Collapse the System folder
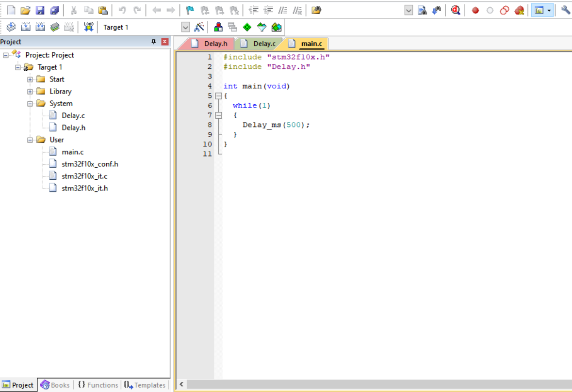572x392 pixels. click(x=30, y=104)
